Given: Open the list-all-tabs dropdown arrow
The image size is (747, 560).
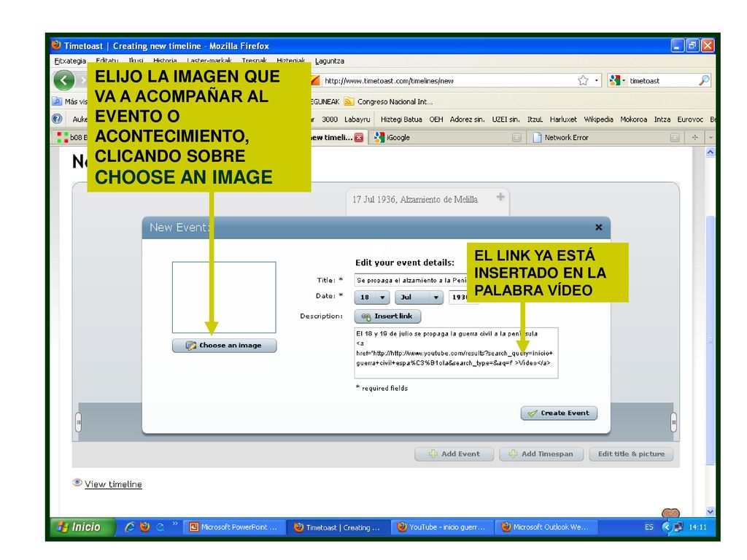Looking at the screenshot, I should (x=711, y=137).
